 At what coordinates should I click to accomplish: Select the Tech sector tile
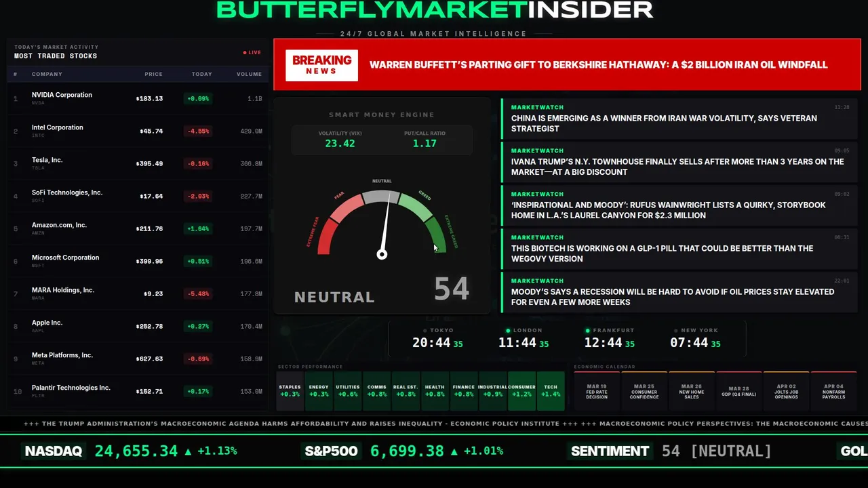tap(551, 391)
